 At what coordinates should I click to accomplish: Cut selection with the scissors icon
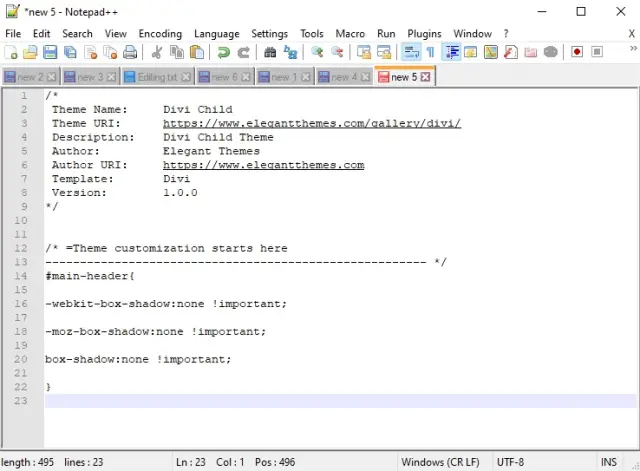pos(157,52)
